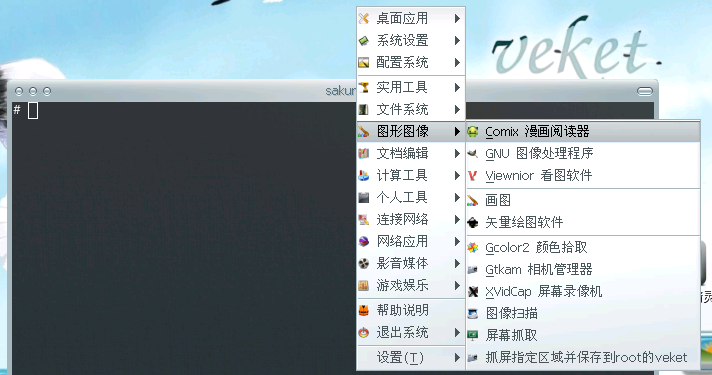Expand the 设置(T) submenu arrow
Screen dimensions: 712x375
point(457,358)
